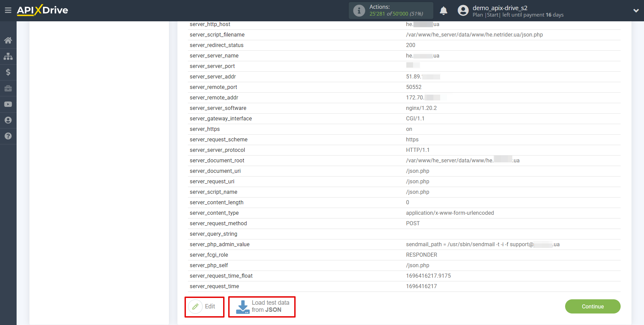Click the user avatar icon
644x325 pixels.
[x=463, y=10]
